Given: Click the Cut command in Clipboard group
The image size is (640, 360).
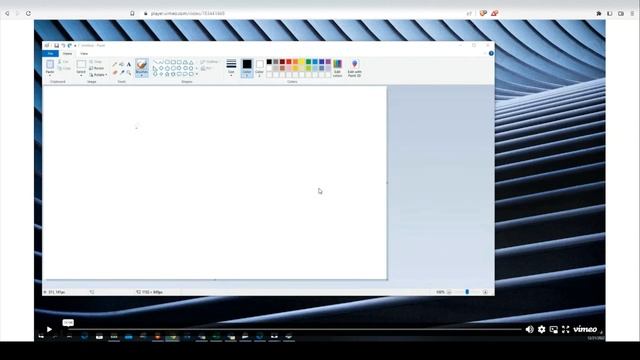Looking at the screenshot, I should pos(63,62).
